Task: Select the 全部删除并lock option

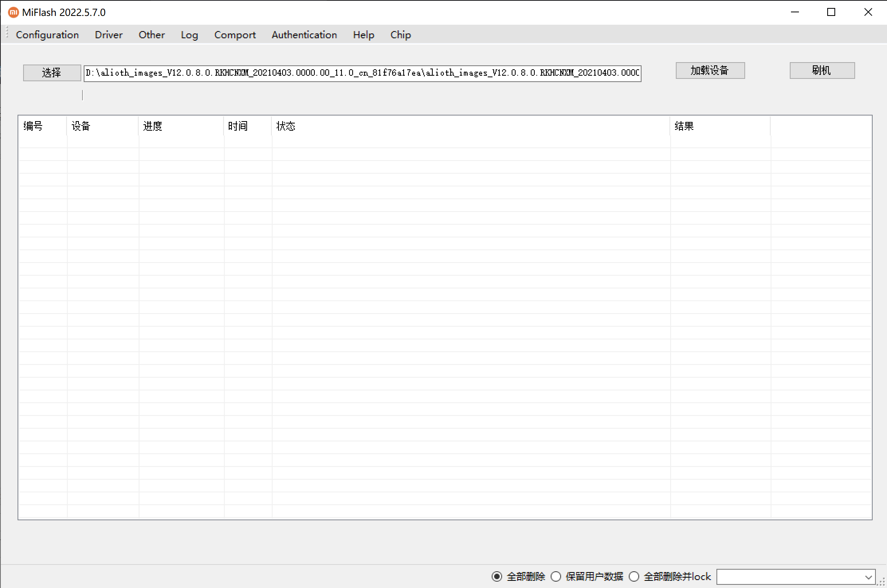Action: [x=634, y=576]
